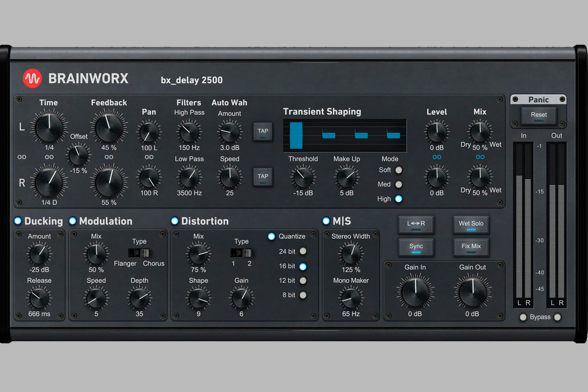The image size is (588, 392).
Task: Click the Stereo Width knob
Action: 351,254
